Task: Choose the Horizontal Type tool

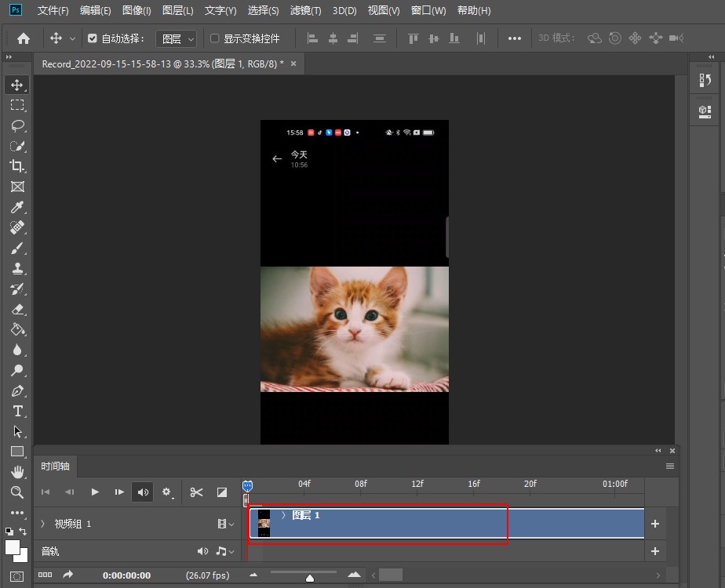Action: (17, 411)
